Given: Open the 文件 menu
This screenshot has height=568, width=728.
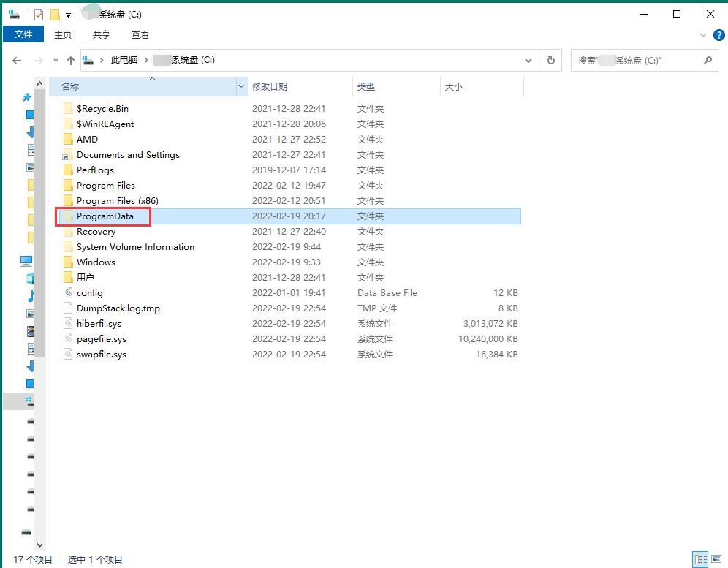Looking at the screenshot, I should coord(23,34).
